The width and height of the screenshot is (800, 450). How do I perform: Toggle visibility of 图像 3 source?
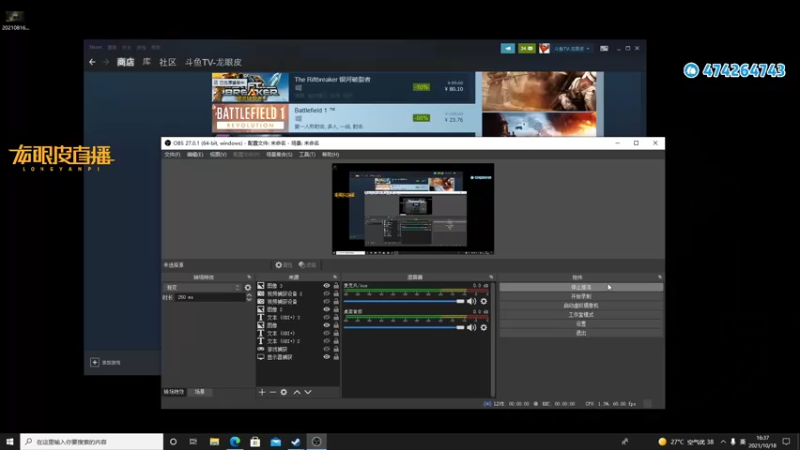click(x=327, y=286)
